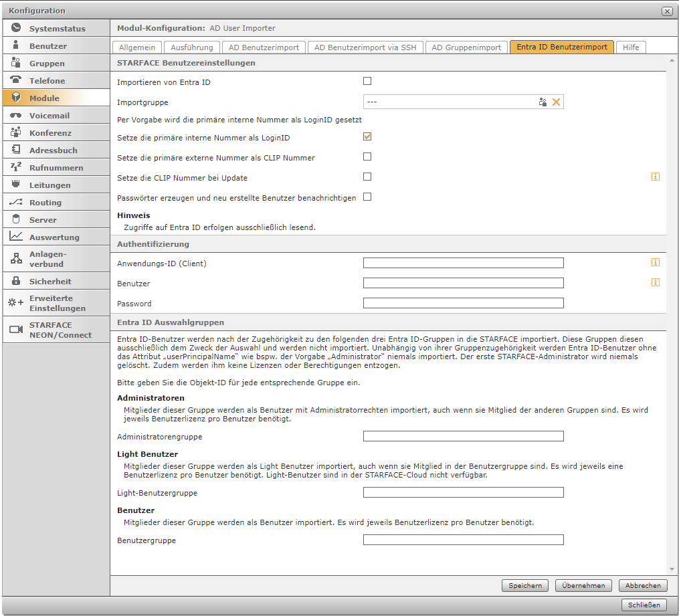Click the 'Authentifizierung' section header
Viewport: 679px width, 616px height.
tap(153, 243)
